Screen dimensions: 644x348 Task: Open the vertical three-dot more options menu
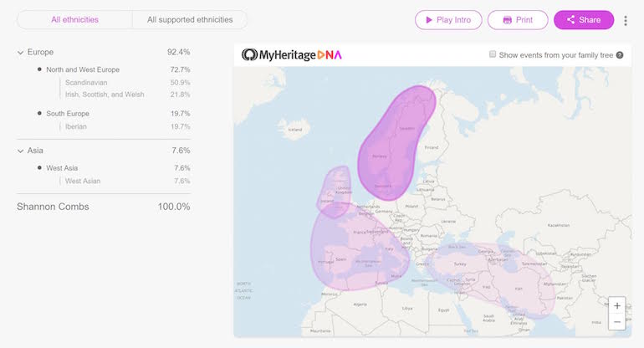(x=626, y=20)
